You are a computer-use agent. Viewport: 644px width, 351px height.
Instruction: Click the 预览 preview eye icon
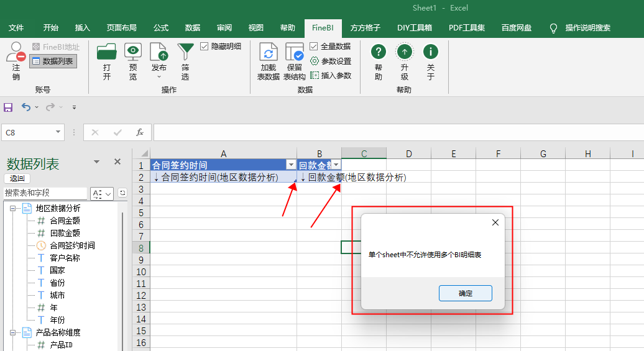[x=133, y=52]
